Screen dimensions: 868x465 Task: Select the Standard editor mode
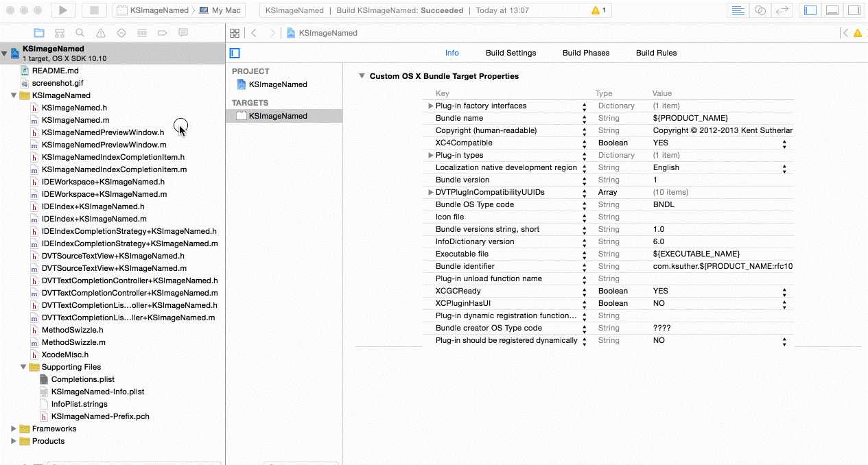738,10
